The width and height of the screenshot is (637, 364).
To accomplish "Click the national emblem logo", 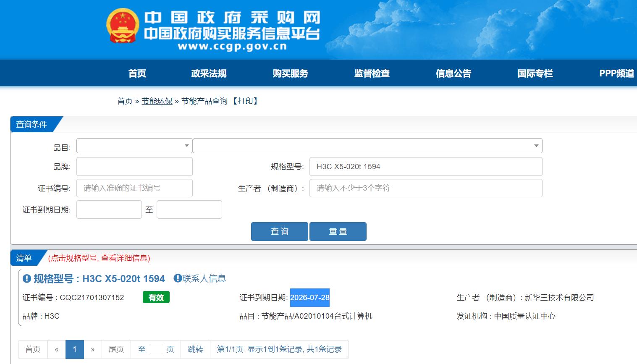I will pyautogui.click(x=122, y=26).
